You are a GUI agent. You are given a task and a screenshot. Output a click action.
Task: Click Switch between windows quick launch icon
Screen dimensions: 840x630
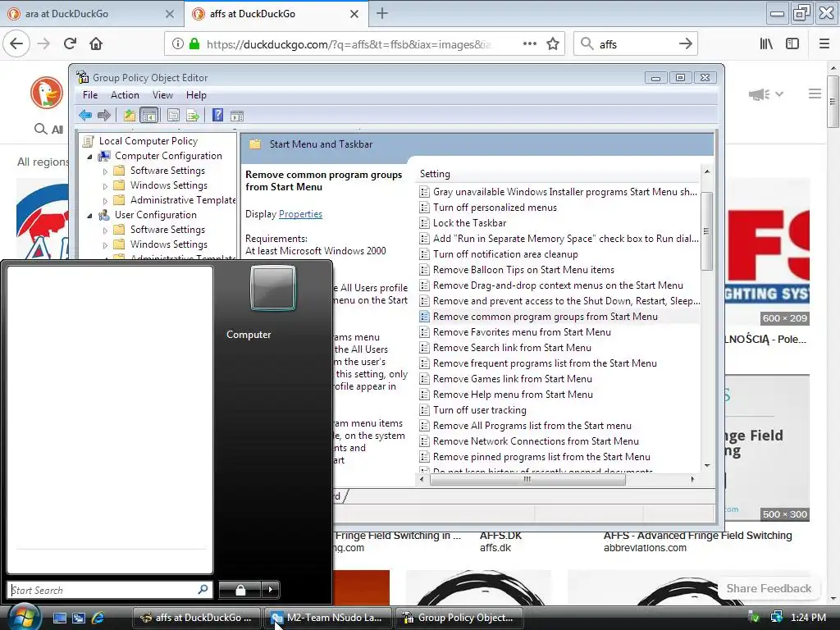79,618
